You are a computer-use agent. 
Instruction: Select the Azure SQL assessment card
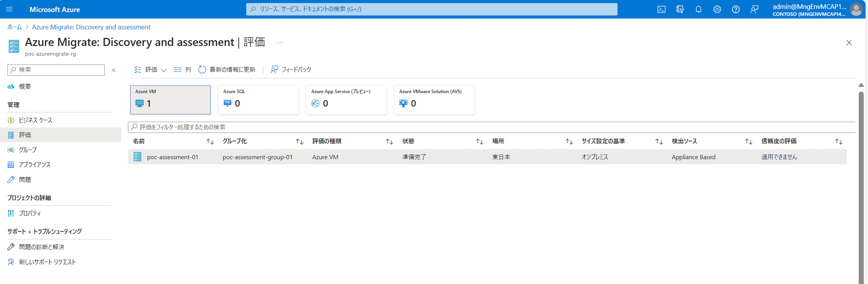tap(259, 100)
